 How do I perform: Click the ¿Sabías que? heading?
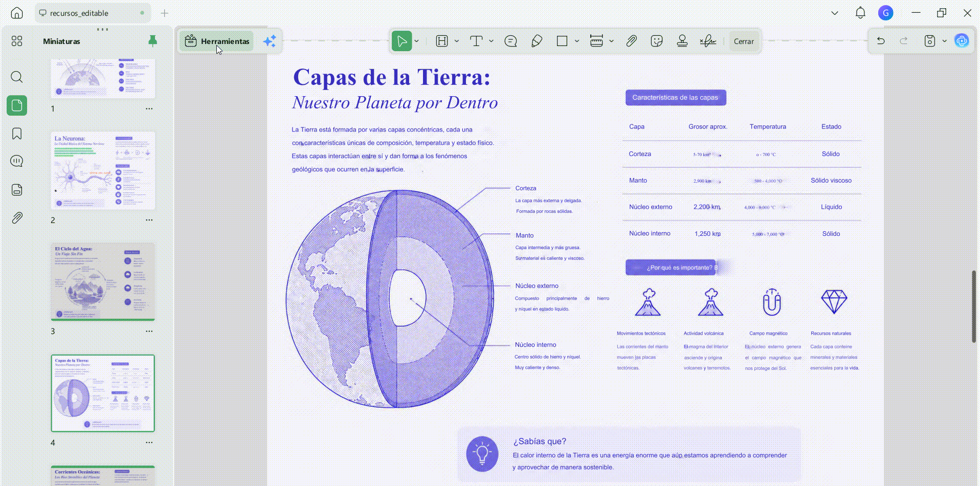tap(540, 441)
